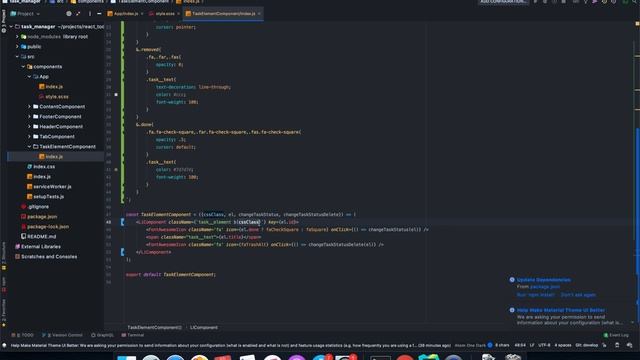Screen dimensions: 640x360
Task: Collapse the components folder
Action: (23, 67)
